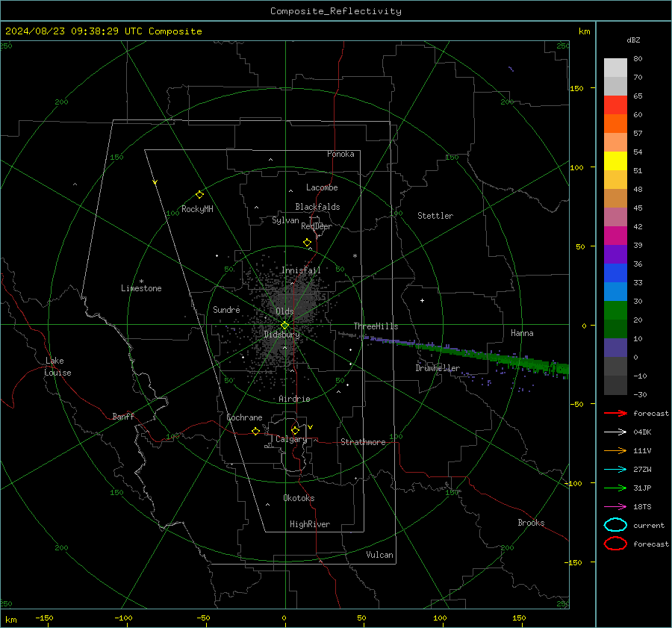Viewport: 672px width, 628px height.
Task: Click the Brooks label
Action: point(531,523)
